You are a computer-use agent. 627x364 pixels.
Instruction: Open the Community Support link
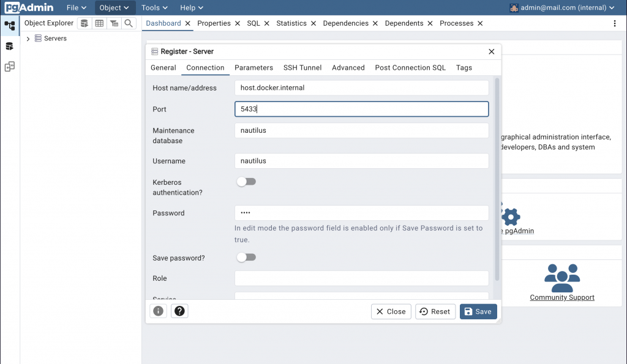tap(562, 298)
